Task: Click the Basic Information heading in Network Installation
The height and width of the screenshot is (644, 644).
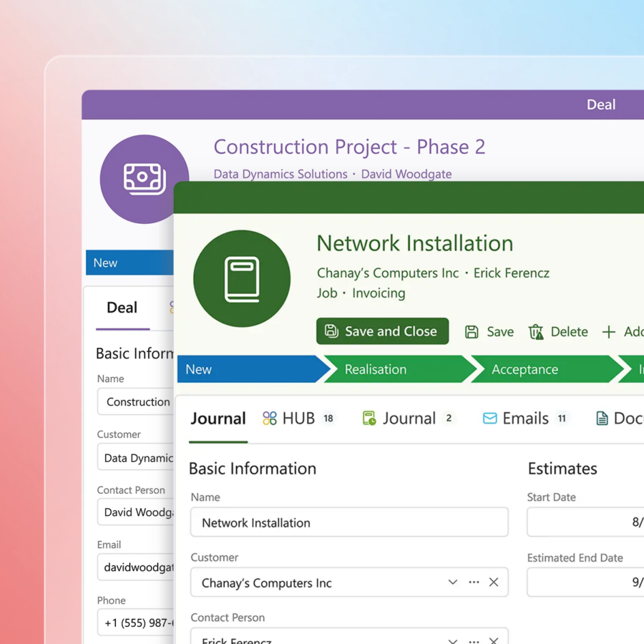Action: point(253,469)
